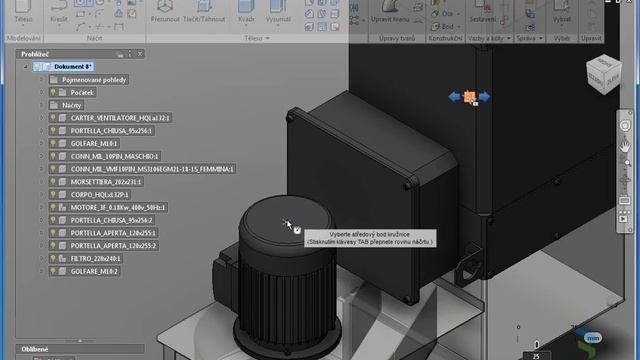The width and height of the screenshot is (640, 360).
Task: Click the mm units button
Action: click(593, 338)
